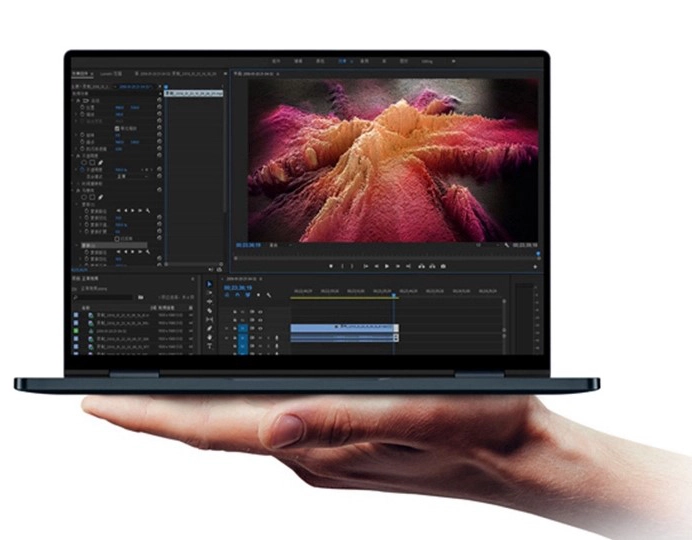Image resolution: width=692 pixels, height=540 pixels.
Task: Click the Program Monitor scrub bar playhead
Action: coord(538,253)
